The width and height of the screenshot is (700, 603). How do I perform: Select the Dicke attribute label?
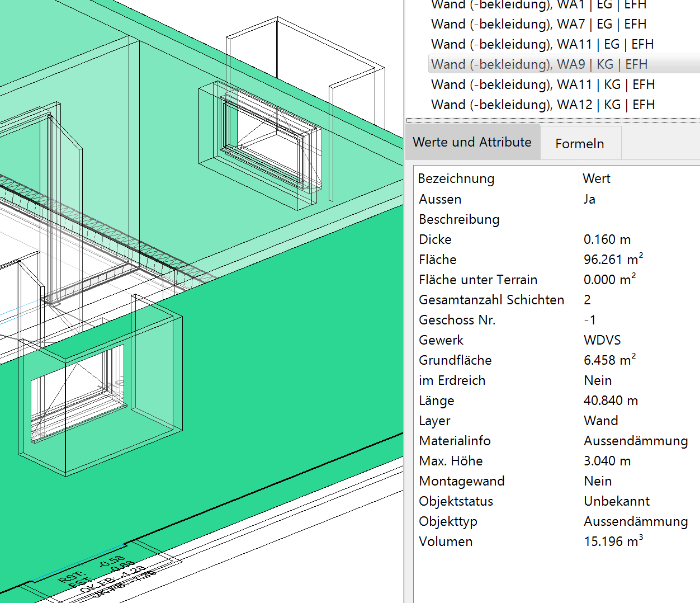pos(435,239)
